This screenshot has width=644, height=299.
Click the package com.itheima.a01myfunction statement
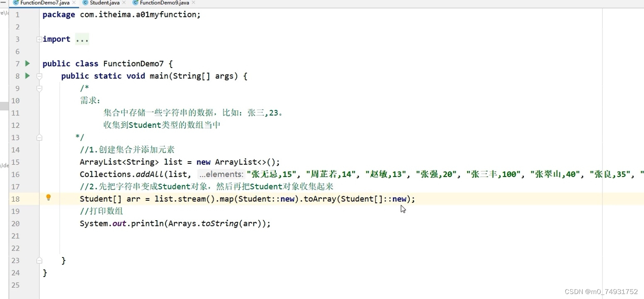(122, 15)
